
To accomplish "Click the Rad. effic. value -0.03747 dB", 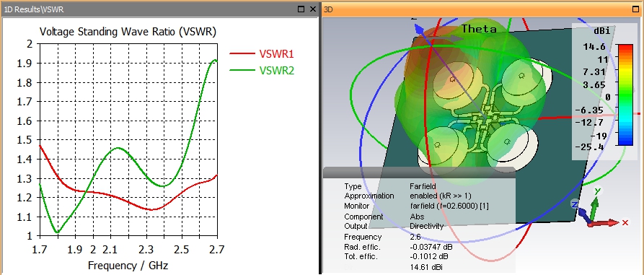I will pos(431,247).
